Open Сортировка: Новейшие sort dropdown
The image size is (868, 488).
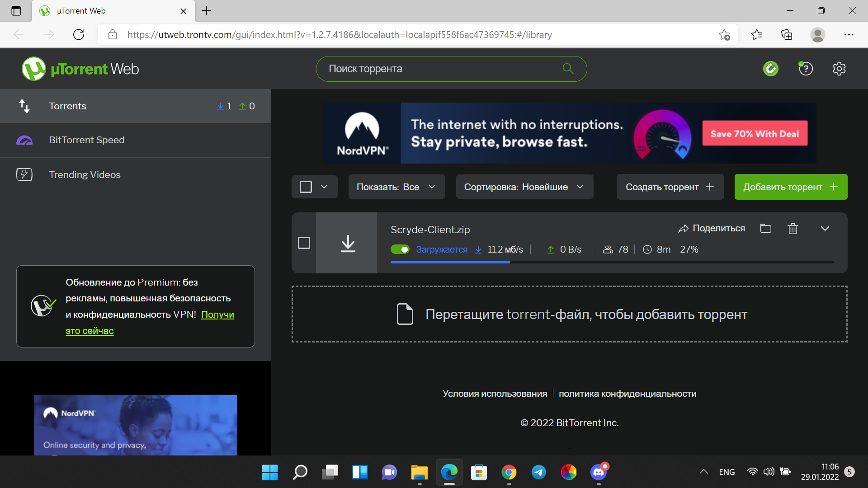tap(524, 187)
